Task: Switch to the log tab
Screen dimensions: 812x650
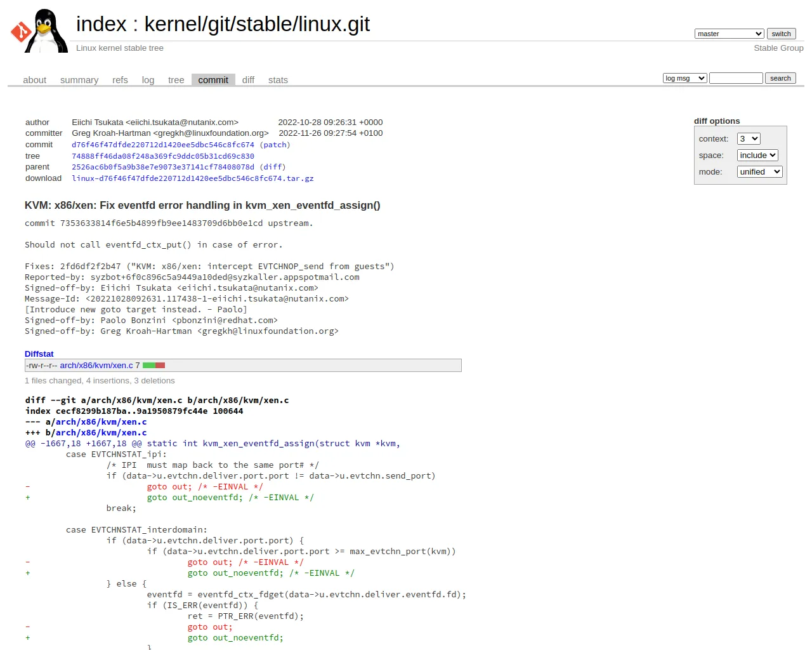Action: tap(148, 80)
